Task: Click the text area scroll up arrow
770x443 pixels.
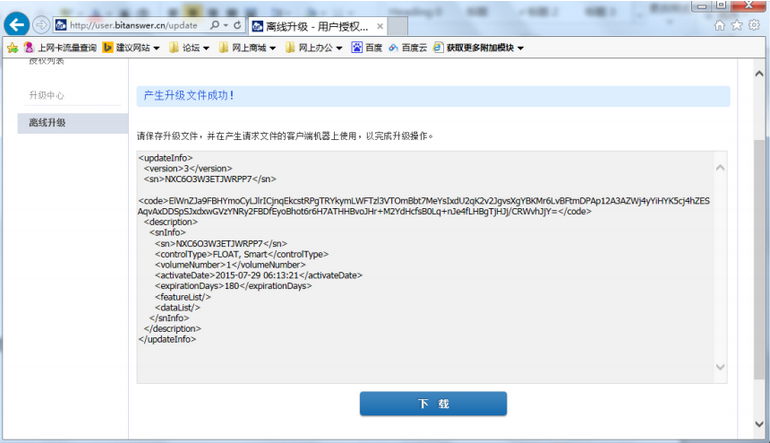Action: 720,167
